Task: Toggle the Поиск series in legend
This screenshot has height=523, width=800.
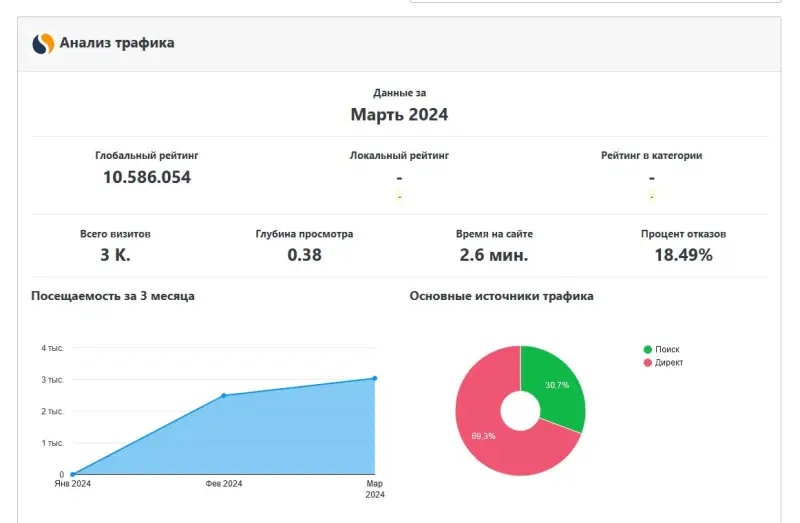Action: pos(667,349)
